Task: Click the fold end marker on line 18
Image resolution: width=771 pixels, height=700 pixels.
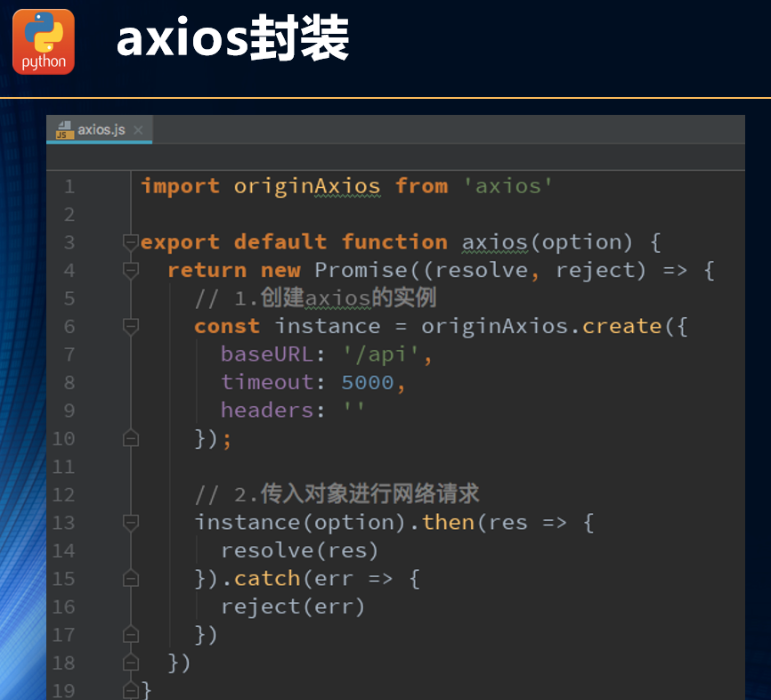Action: (x=131, y=662)
